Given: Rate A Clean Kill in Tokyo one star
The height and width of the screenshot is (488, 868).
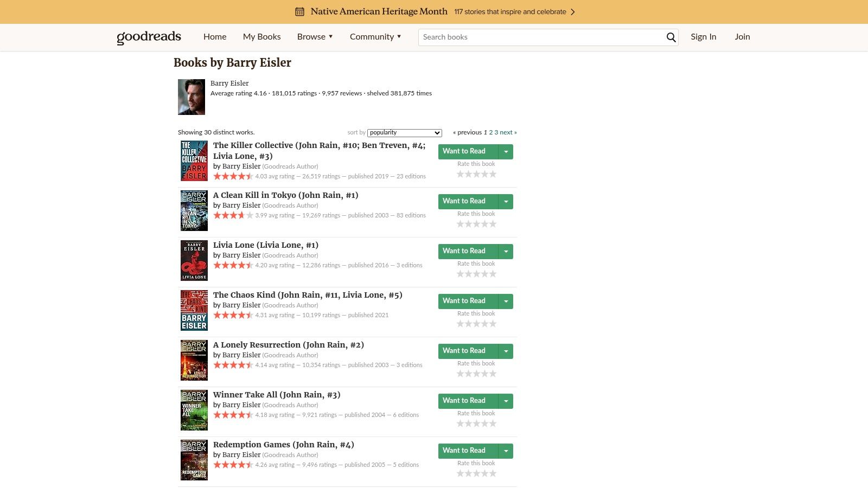Looking at the screenshot, I should coord(461,223).
